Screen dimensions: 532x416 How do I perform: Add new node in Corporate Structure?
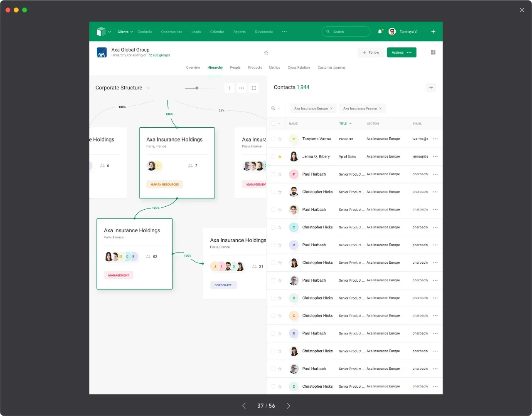tap(229, 88)
